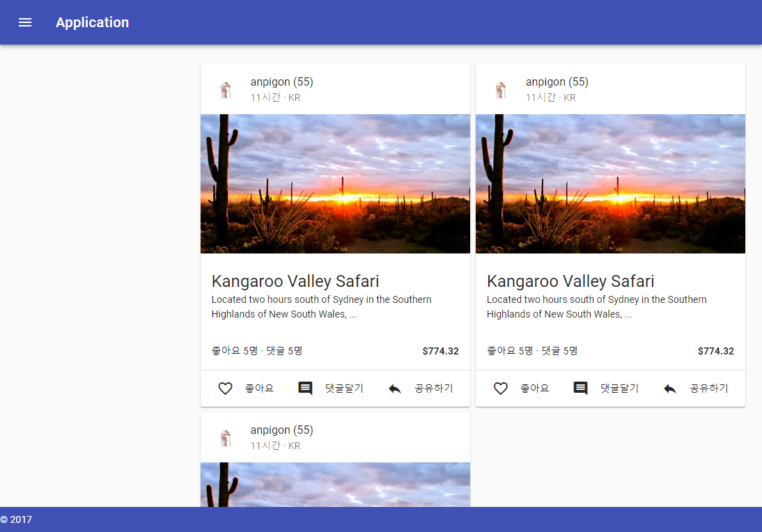Viewport: 762px width, 532px height.
Task: Click the share arrow icon on second card
Action: point(669,389)
